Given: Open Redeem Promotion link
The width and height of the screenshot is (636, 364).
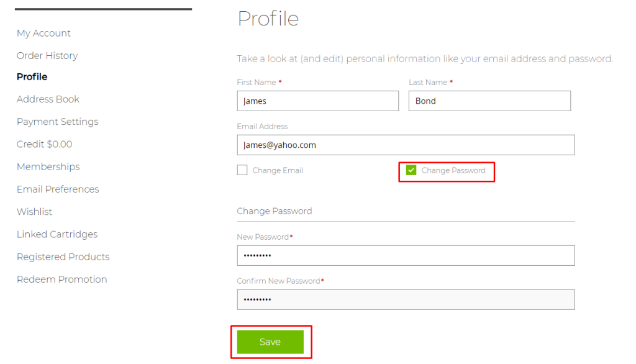Looking at the screenshot, I should pos(62,279).
